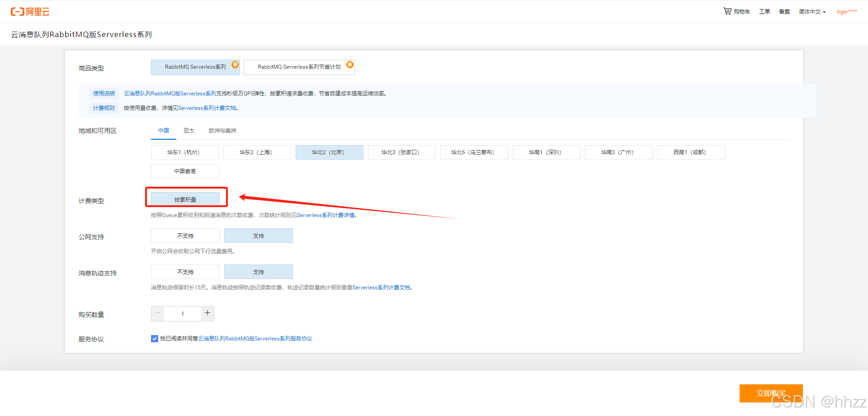Open 工单 in the top bar
The height and width of the screenshot is (416, 868).
tap(764, 12)
